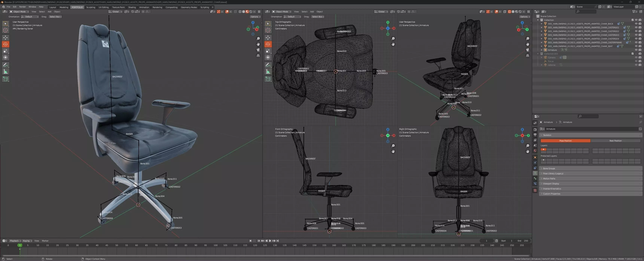The height and width of the screenshot is (261, 644).
Task: Toggle visibility of the Armature object
Action: pos(636,50)
